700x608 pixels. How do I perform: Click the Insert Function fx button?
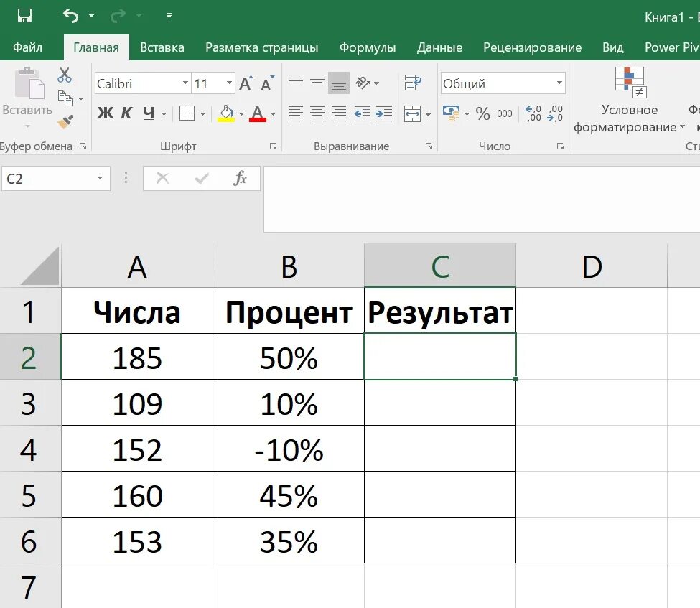coord(241,179)
